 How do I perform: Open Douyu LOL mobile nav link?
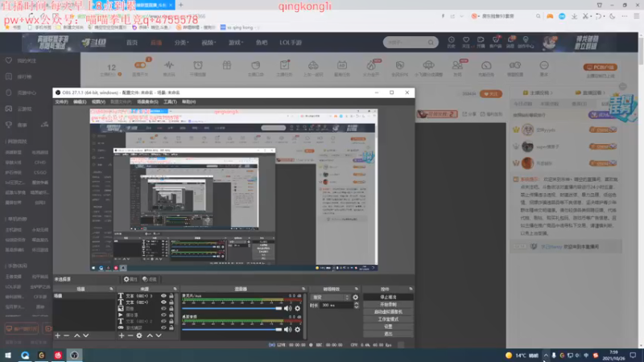coord(291,43)
